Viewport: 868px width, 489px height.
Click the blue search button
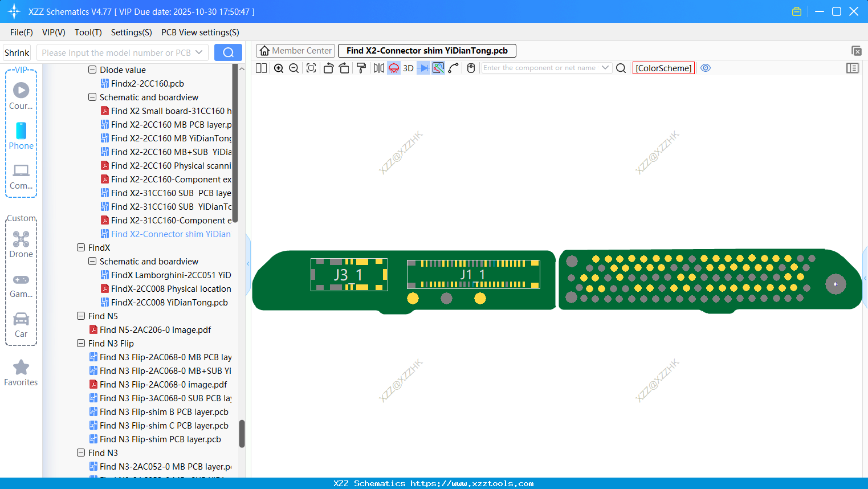pyautogui.click(x=228, y=52)
